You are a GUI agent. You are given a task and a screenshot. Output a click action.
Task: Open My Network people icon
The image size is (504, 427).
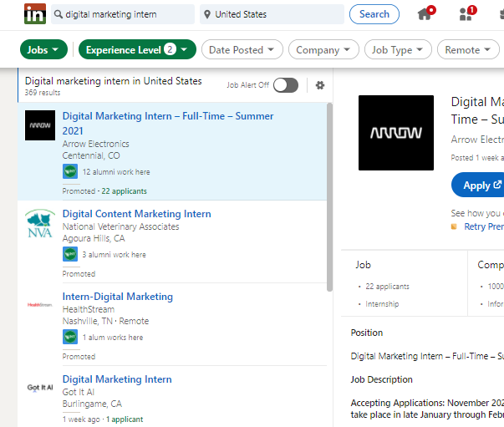pos(467,14)
